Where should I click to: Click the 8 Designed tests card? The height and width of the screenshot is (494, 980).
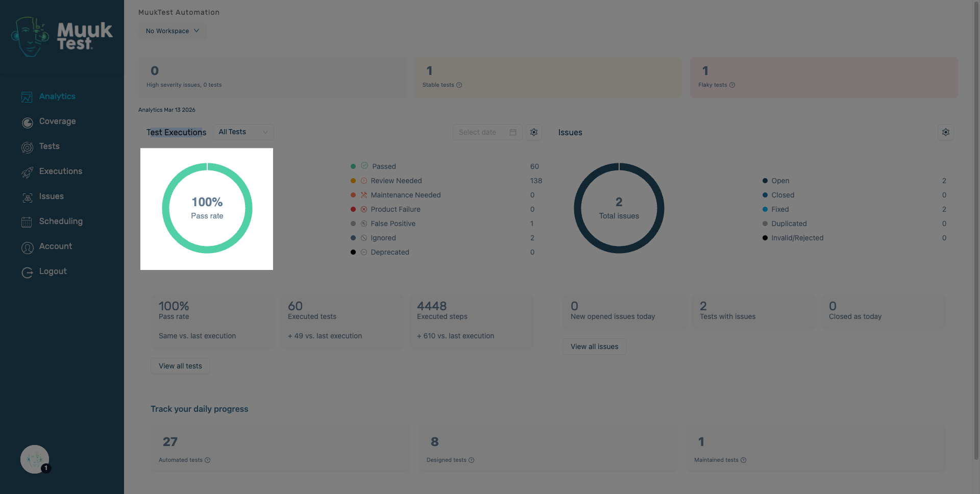point(548,448)
